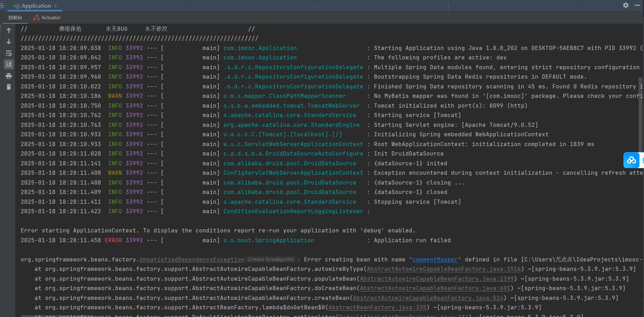Click 'Starting service [Tomcat]' message

[417, 115]
